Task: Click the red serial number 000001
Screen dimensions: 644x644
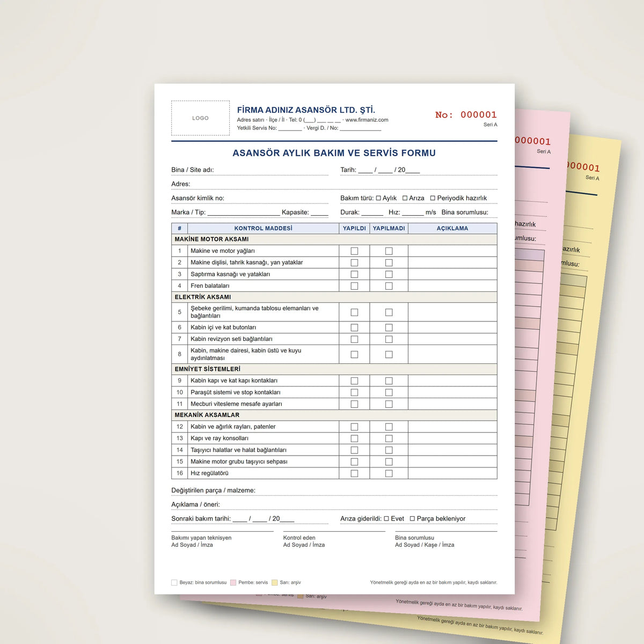Action: (x=479, y=114)
